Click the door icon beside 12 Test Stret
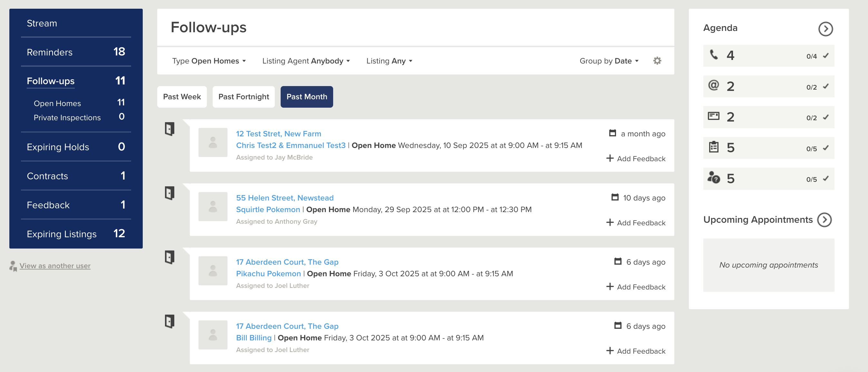868x372 pixels. point(169,129)
